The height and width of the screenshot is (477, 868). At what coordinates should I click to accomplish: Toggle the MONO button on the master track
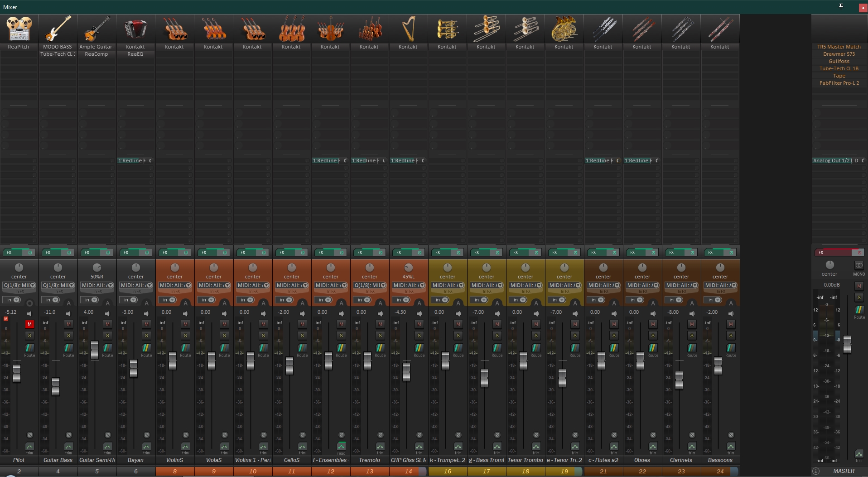tap(859, 266)
